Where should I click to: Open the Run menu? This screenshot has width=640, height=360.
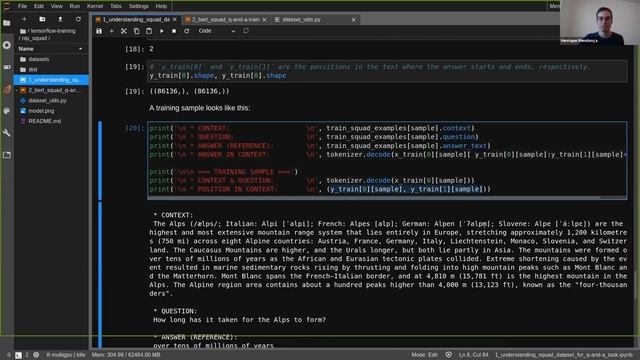tap(74, 6)
